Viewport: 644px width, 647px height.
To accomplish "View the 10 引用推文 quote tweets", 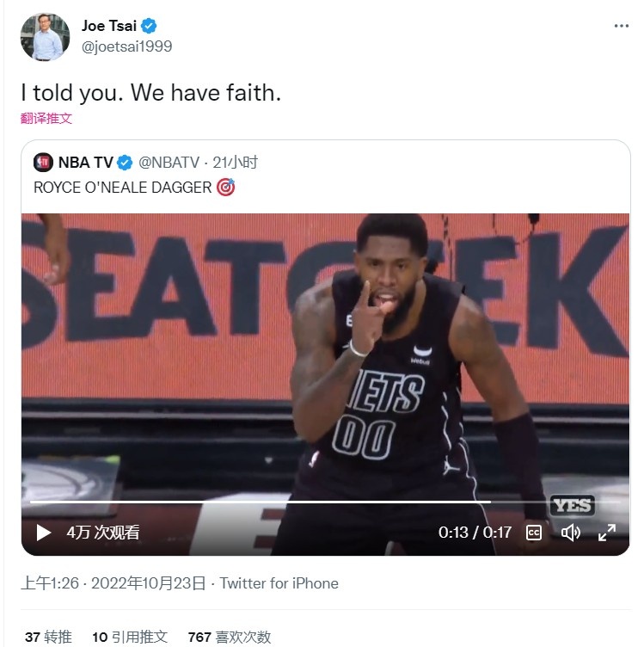I will click(x=130, y=637).
